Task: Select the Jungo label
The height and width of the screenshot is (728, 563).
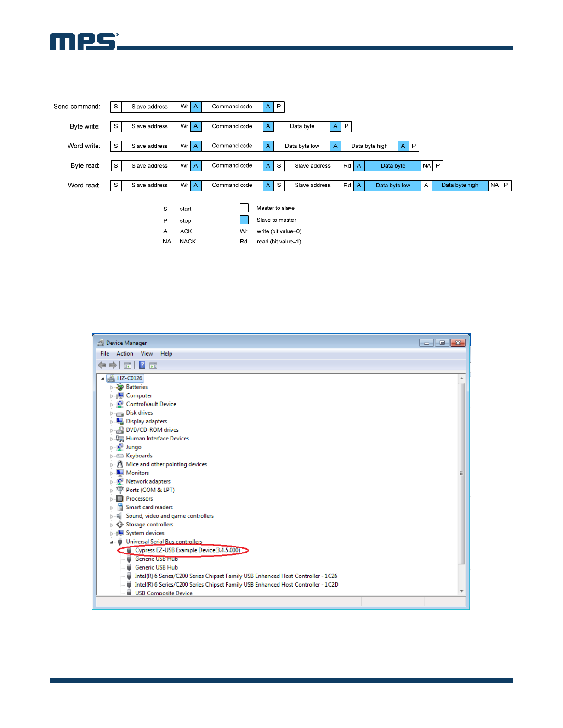Action: (134, 447)
